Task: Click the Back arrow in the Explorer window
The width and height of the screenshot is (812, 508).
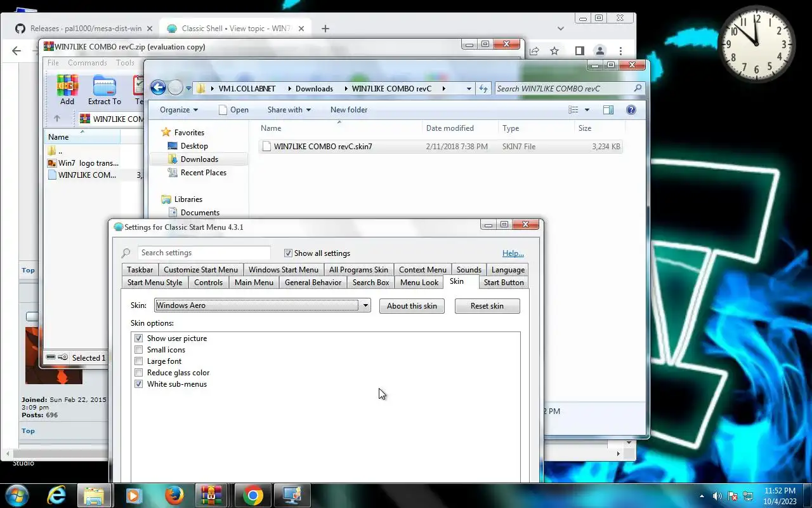Action: [158, 88]
